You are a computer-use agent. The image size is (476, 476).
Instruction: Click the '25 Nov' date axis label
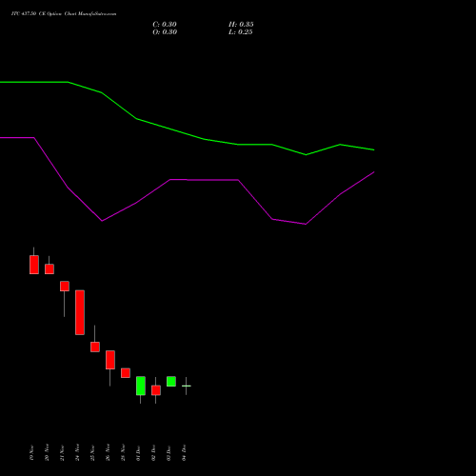point(92,452)
